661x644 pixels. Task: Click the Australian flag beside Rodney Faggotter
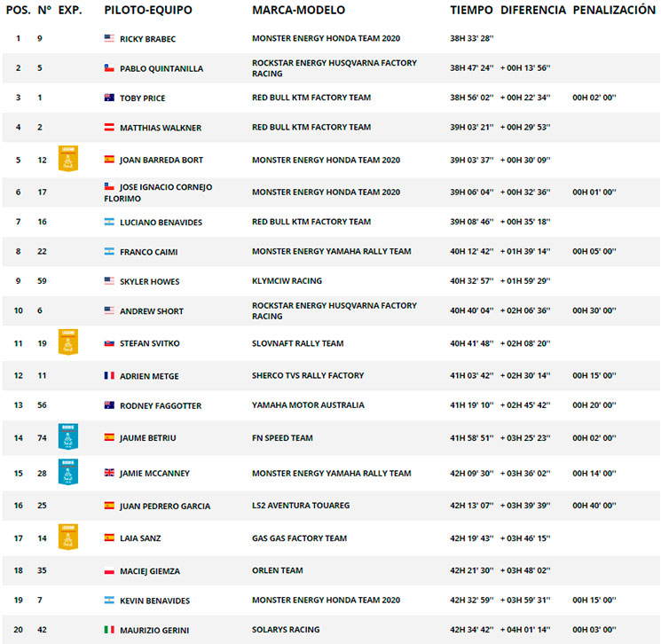[x=109, y=405]
